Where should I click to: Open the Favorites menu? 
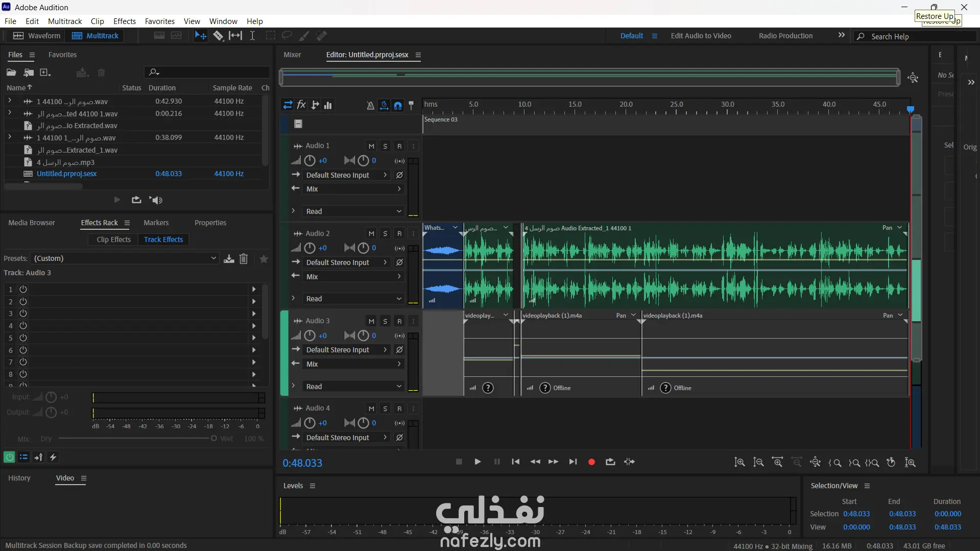click(x=160, y=21)
